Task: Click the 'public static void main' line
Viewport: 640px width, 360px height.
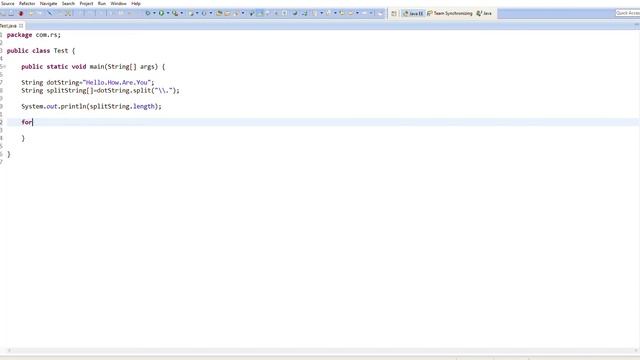Action: pyautogui.click(x=93, y=67)
